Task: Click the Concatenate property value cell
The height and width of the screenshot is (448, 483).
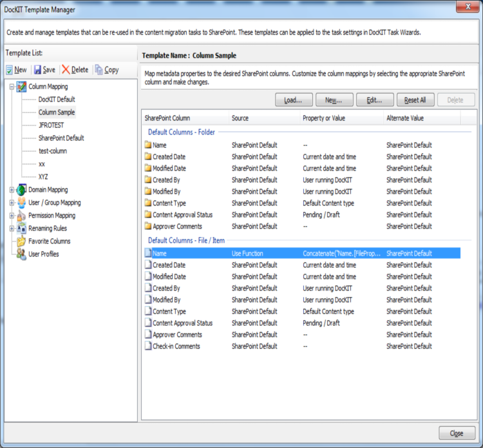Action: click(x=341, y=253)
